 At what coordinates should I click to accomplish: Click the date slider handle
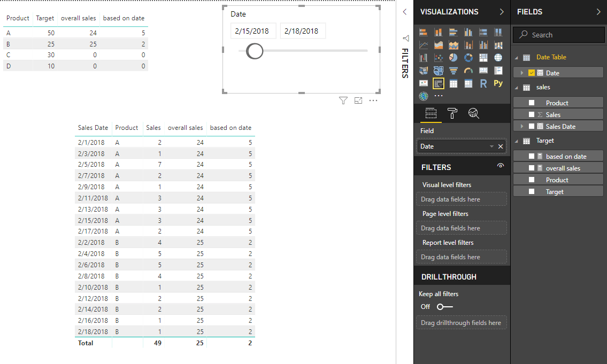[x=255, y=51]
